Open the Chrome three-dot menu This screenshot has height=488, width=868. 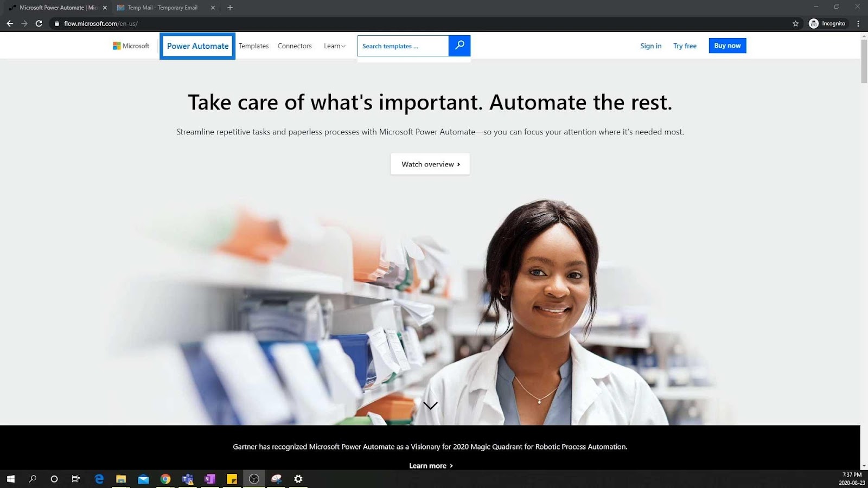pyautogui.click(x=858, y=23)
